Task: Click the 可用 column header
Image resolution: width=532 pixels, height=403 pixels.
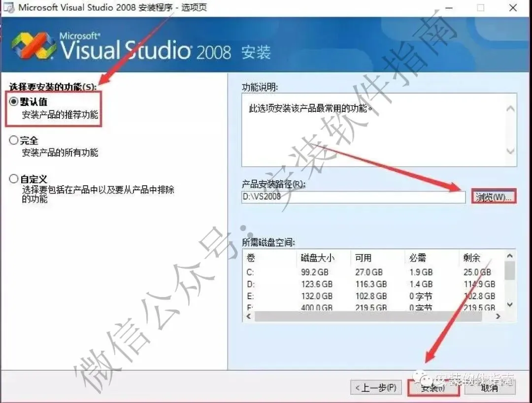Action: 363,258
